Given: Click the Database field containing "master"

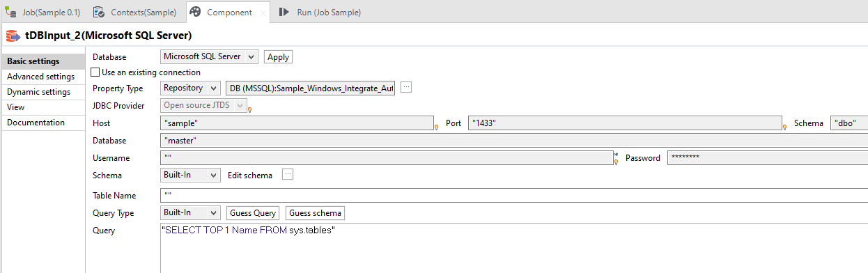Looking at the screenshot, I should [514, 141].
